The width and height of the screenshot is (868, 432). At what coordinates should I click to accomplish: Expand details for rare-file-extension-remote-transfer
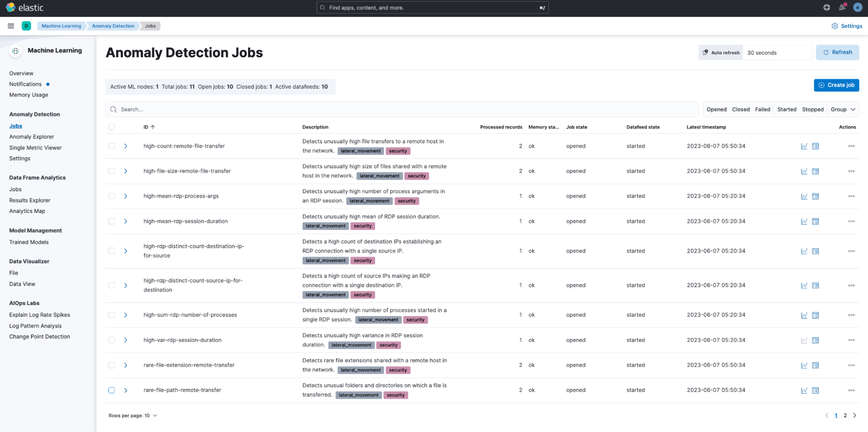(x=125, y=365)
